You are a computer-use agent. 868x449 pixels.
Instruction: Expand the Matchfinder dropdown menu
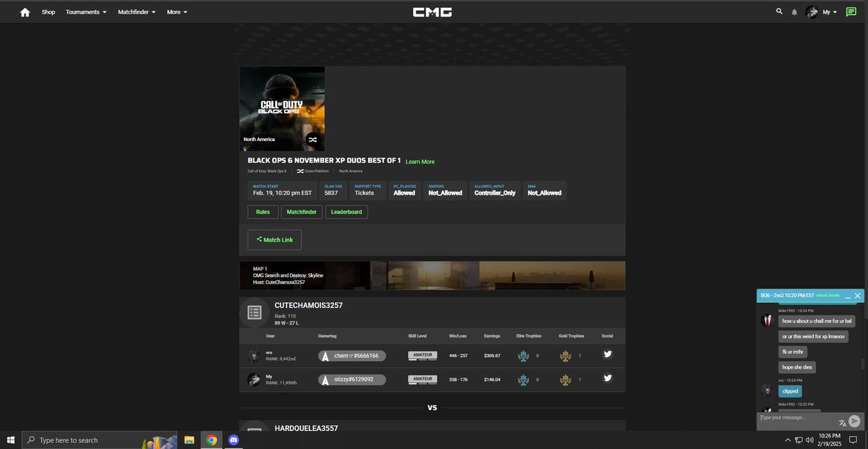click(137, 12)
